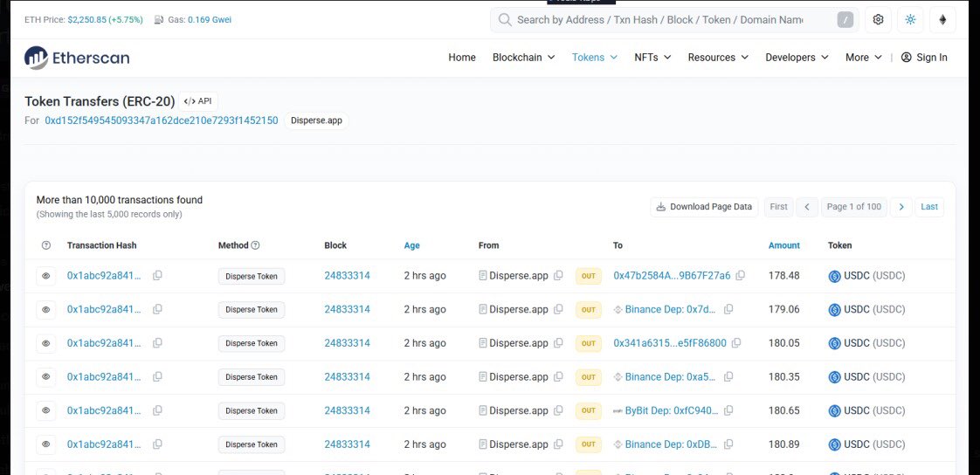Open the Ethereum network selector icon
The image size is (980, 475).
tap(942, 19)
